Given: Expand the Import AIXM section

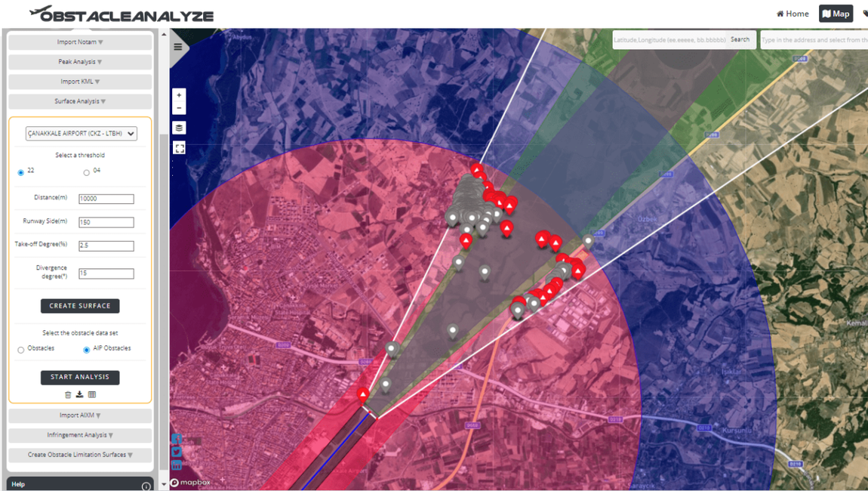Looking at the screenshot, I should click(x=80, y=415).
